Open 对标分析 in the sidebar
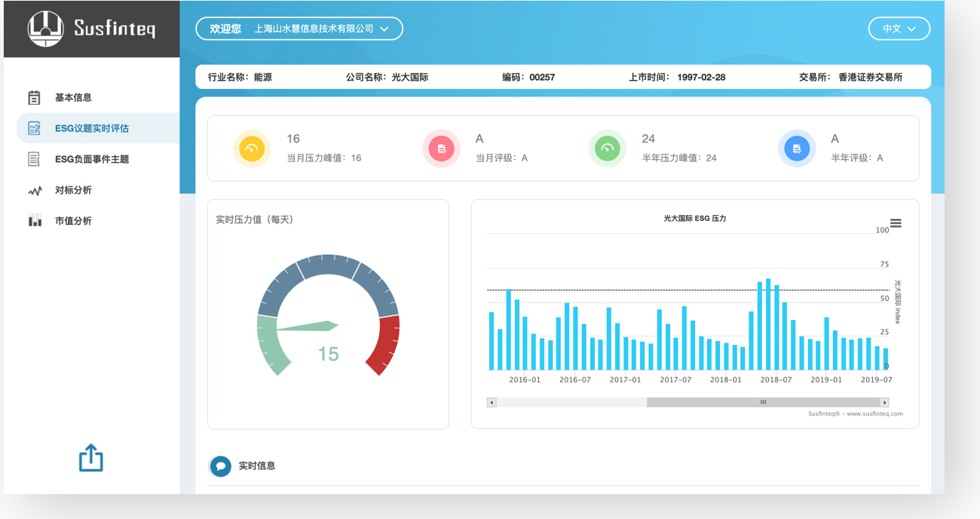The image size is (980, 519). coord(73,190)
